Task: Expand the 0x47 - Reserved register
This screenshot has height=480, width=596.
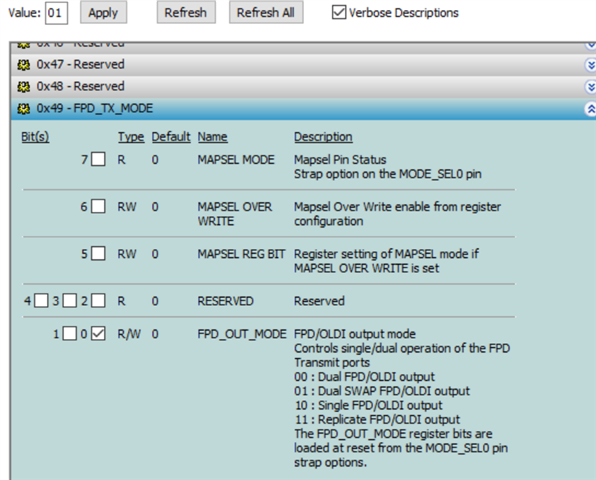Action: (590, 65)
